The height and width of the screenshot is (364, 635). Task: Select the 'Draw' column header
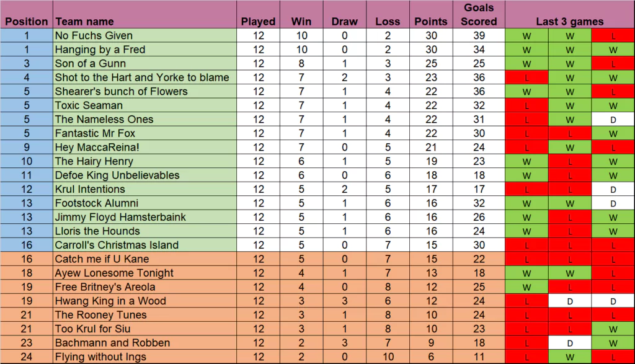(345, 21)
